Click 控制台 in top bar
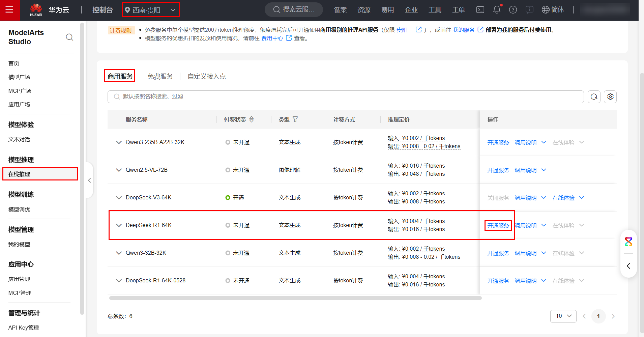The image size is (644, 337). click(x=103, y=10)
